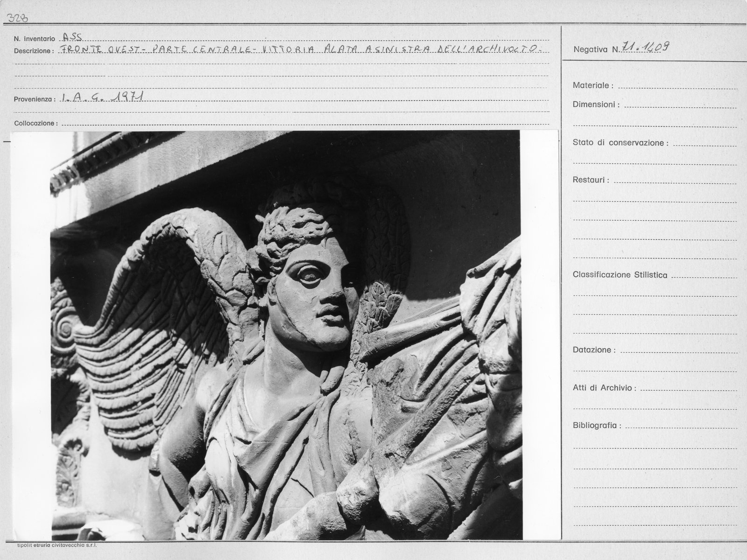Open the winged Victory relief photograph

[286, 334]
